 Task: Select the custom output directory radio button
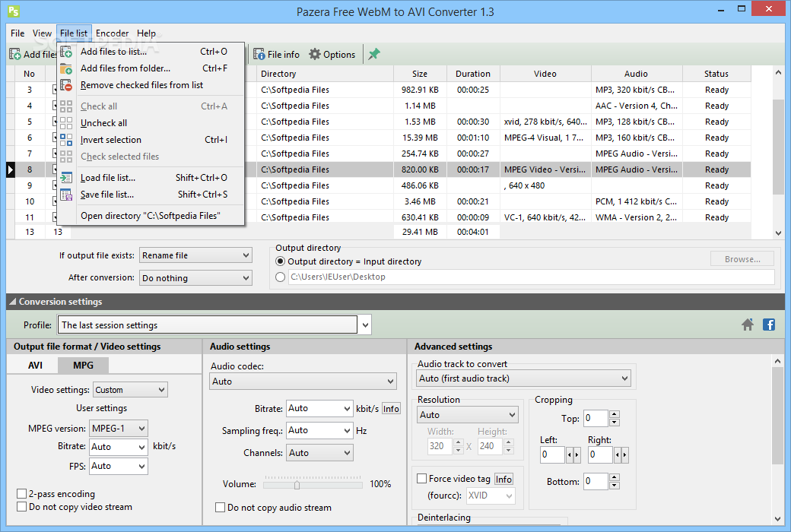point(281,277)
